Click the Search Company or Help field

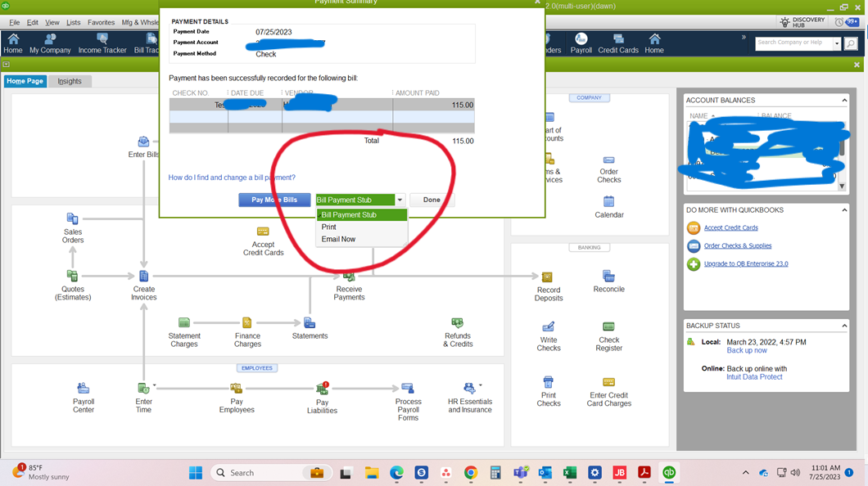click(x=793, y=43)
